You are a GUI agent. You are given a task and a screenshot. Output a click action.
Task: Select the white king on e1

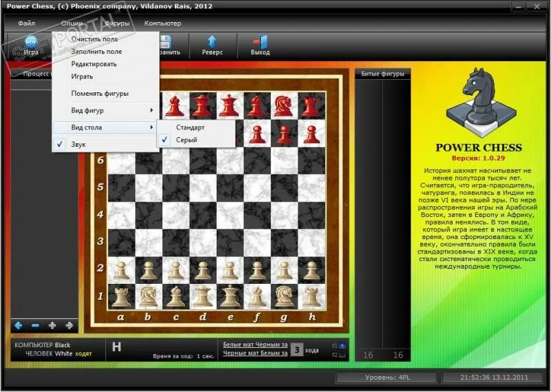pyautogui.click(x=230, y=296)
